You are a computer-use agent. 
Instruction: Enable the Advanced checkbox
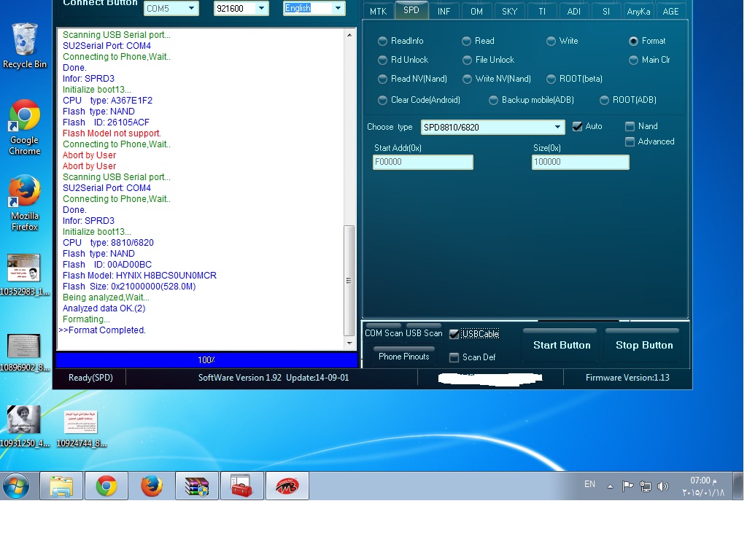630,142
